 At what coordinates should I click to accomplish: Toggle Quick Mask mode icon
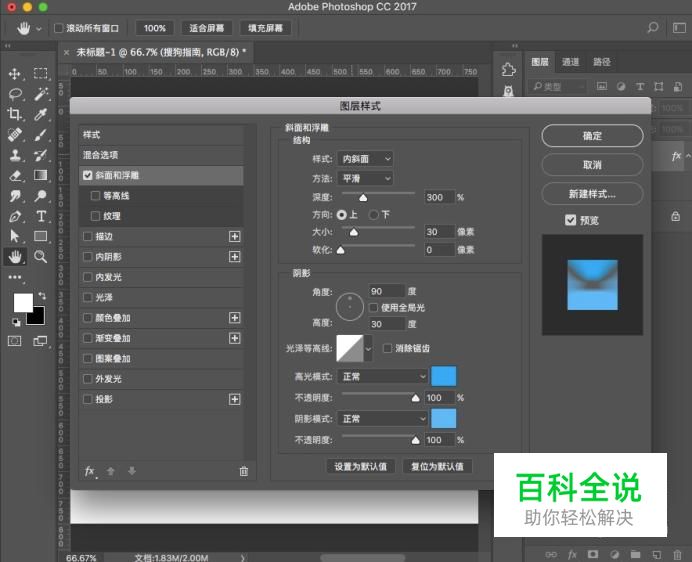click(x=15, y=341)
